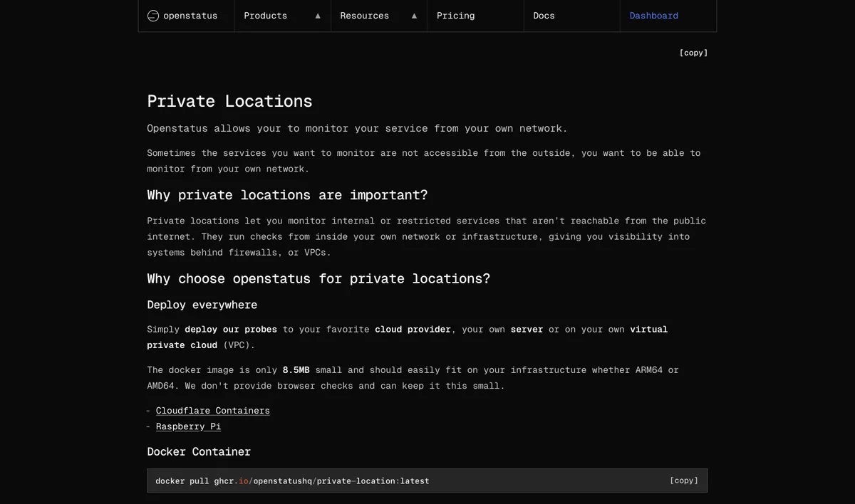Screen dimensions: 855x504
Task: Click the bold 'cloud provider' text
Action: pyautogui.click(x=413, y=330)
